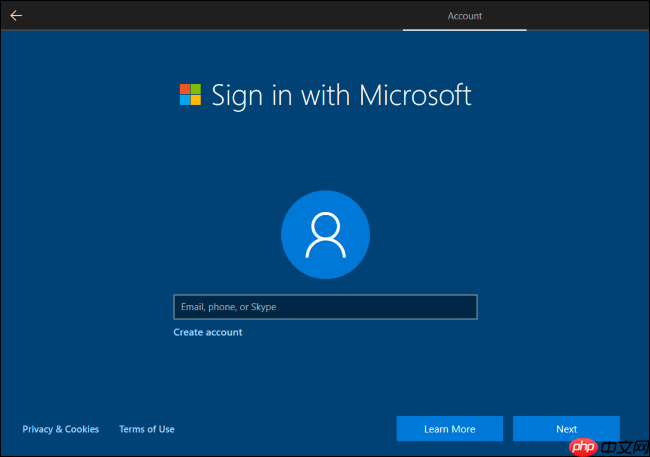Viewport: 650px width, 457px height.
Task: Go back using the left arrow
Action: [x=16, y=16]
